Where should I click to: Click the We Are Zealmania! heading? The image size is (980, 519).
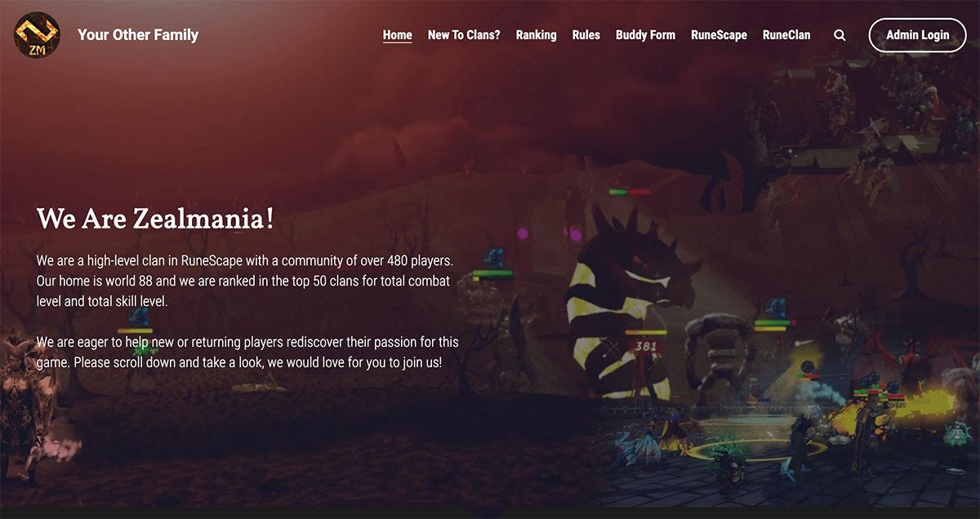[155, 220]
